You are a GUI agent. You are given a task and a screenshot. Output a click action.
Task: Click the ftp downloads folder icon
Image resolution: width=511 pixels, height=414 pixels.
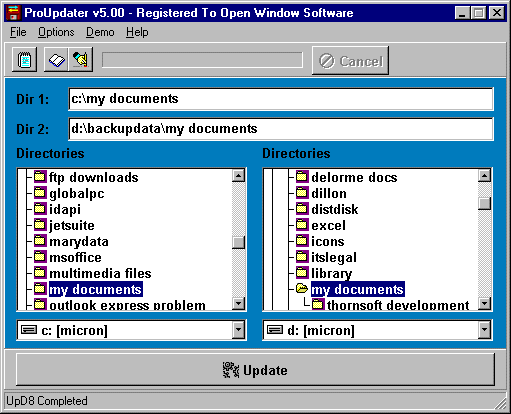point(40,176)
